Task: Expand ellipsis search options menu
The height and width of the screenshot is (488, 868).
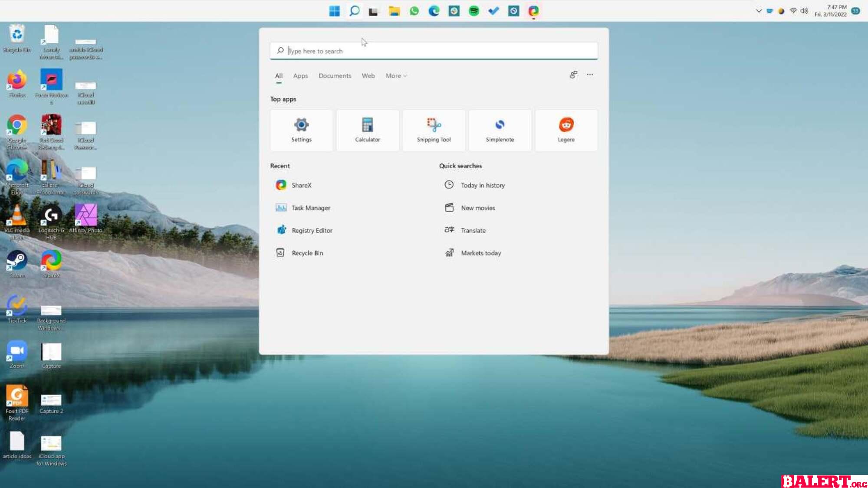Action: click(590, 75)
